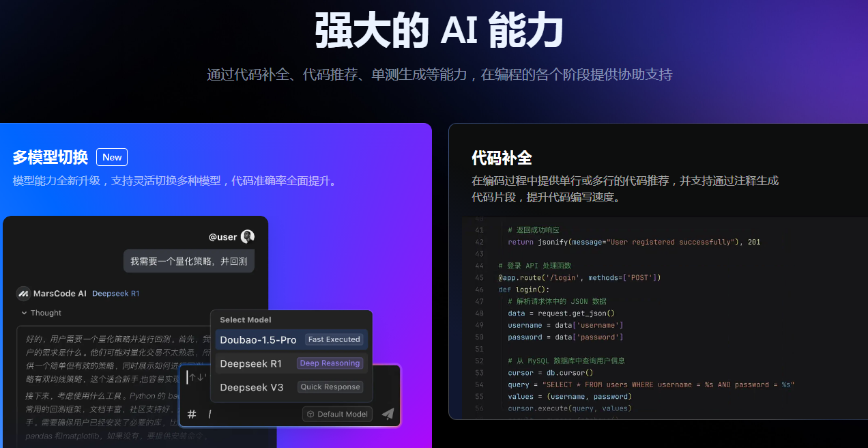The height and width of the screenshot is (448, 868).
Task: Click the # context reference icon
Action: click(x=192, y=413)
